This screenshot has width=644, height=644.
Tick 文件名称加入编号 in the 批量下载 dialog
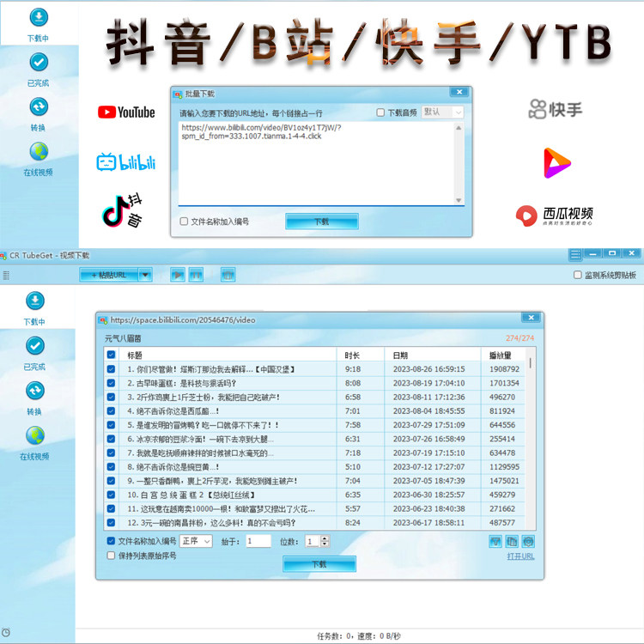pos(184,222)
